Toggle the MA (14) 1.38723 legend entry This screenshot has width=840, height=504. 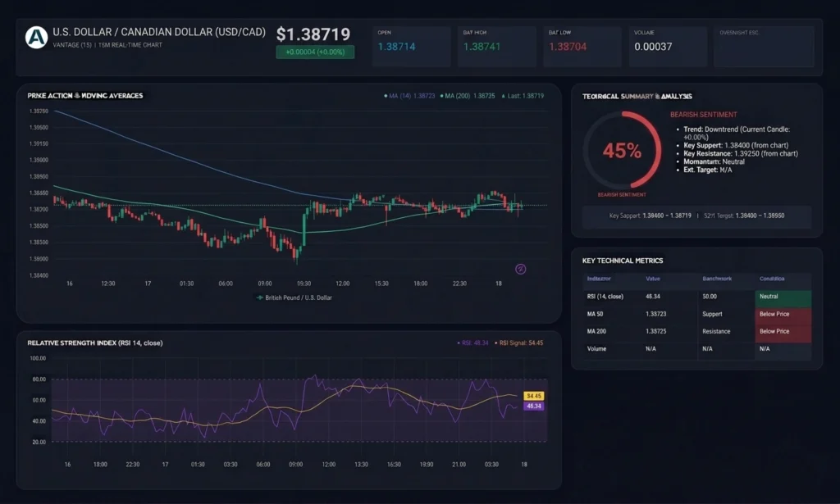coord(409,96)
